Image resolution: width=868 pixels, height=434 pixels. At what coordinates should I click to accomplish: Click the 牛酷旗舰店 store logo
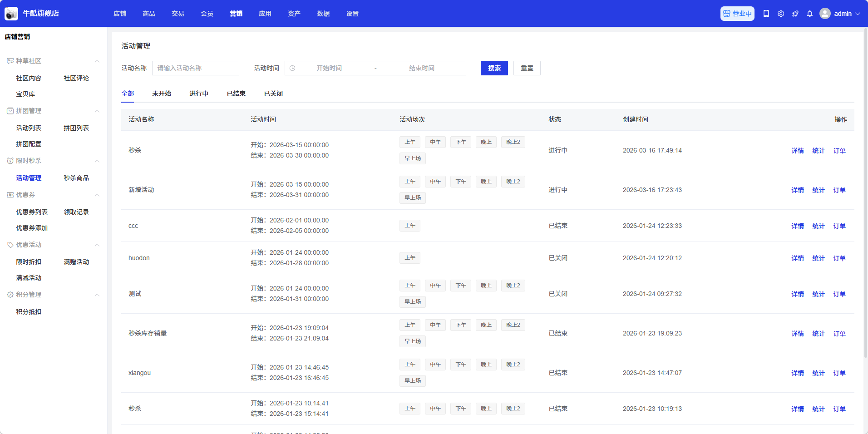(11, 14)
